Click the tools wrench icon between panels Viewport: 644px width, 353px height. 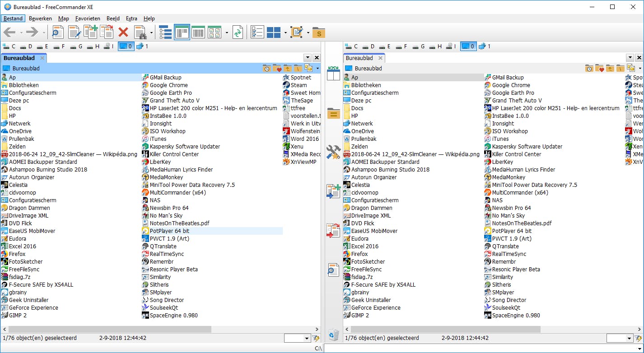tap(333, 152)
